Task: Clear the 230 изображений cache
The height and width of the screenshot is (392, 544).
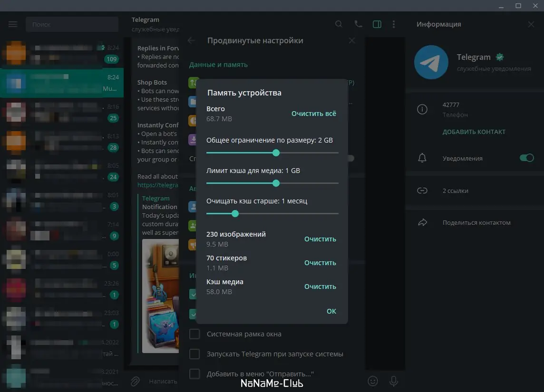Action: coord(320,239)
